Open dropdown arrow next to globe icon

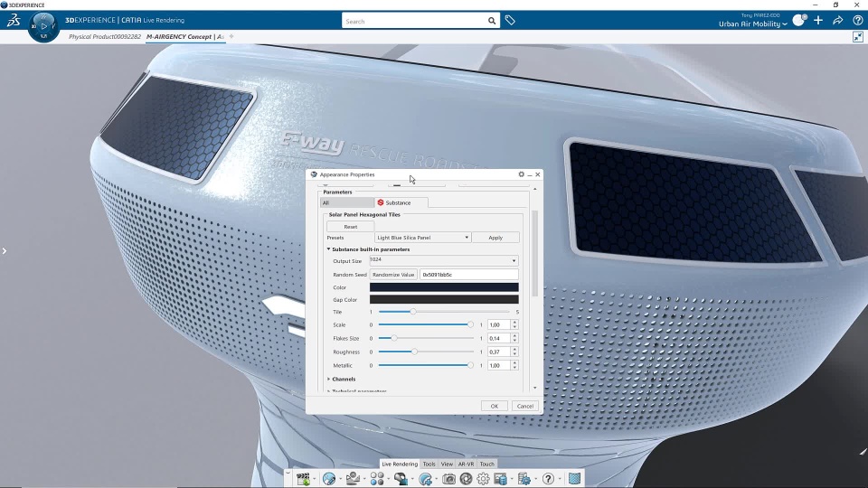[x=341, y=479]
